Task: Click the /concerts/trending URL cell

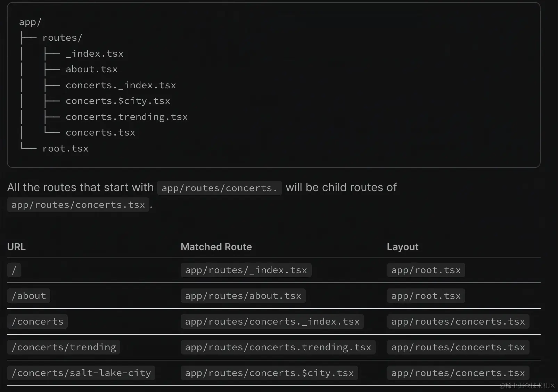Action: click(x=64, y=347)
